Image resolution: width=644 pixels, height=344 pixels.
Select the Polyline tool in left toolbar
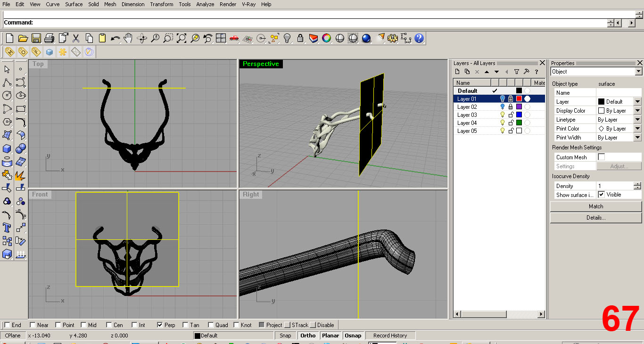7,82
